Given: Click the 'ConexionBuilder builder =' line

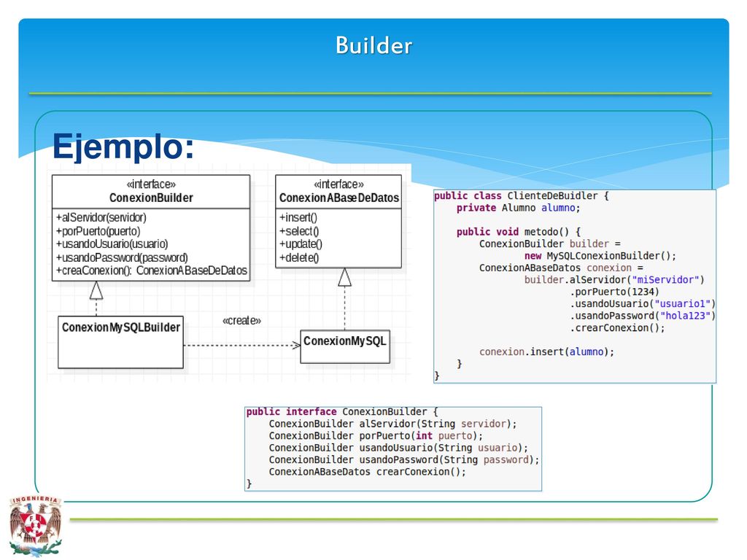Looking at the screenshot, I should coord(550,244).
